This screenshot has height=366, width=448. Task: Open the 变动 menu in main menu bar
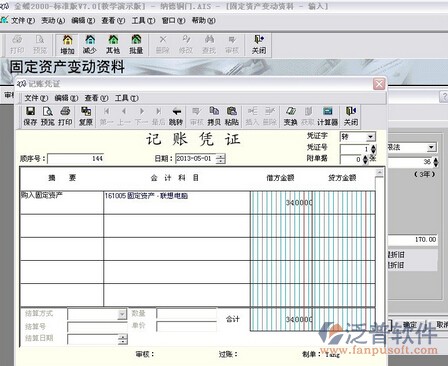coord(53,21)
